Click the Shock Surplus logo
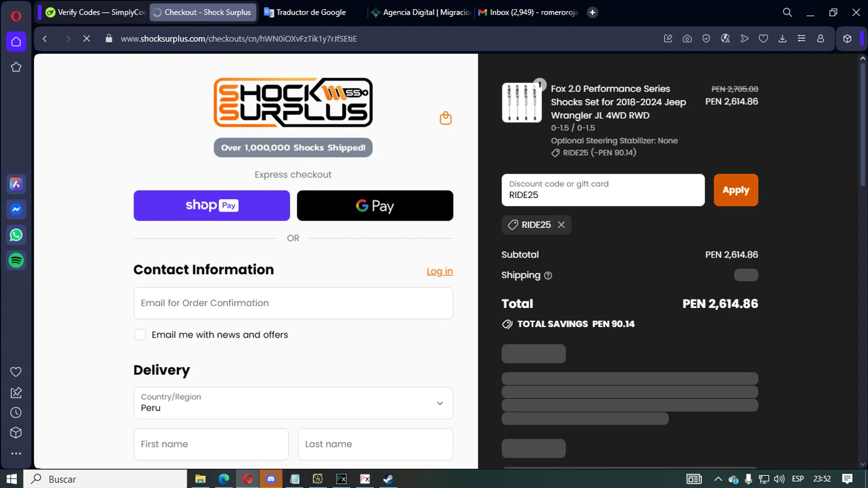Viewport: 868px width, 488px height. point(293,102)
